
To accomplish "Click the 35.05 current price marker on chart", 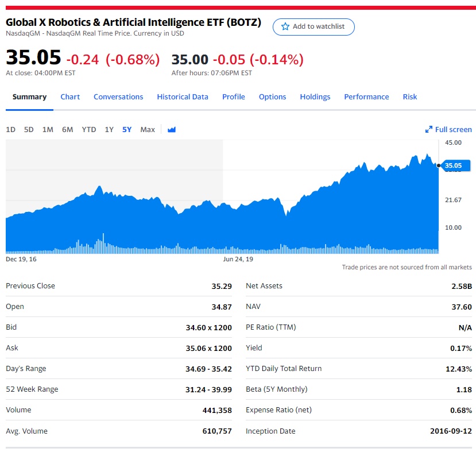I will click(455, 166).
